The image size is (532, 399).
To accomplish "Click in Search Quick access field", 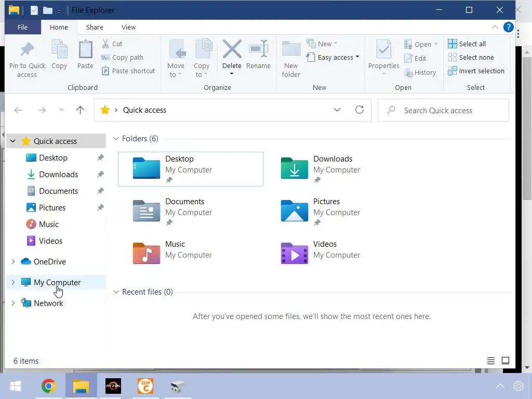I will click(x=444, y=110).
